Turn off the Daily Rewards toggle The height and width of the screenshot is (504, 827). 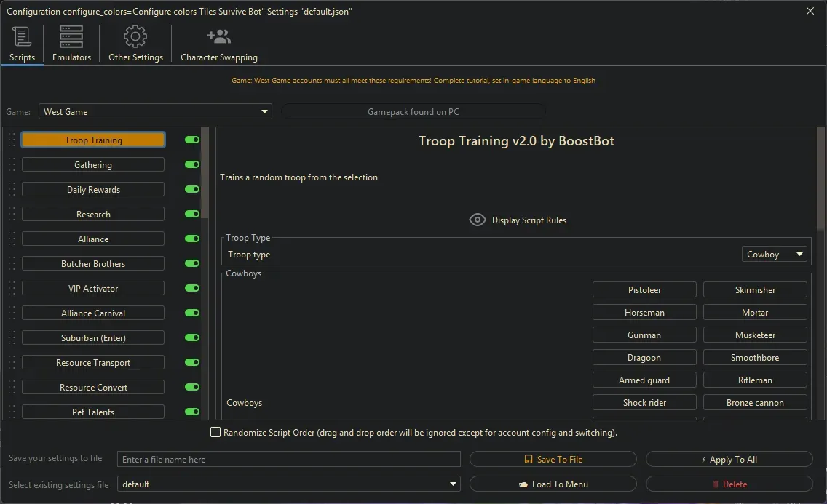[192, 189]
